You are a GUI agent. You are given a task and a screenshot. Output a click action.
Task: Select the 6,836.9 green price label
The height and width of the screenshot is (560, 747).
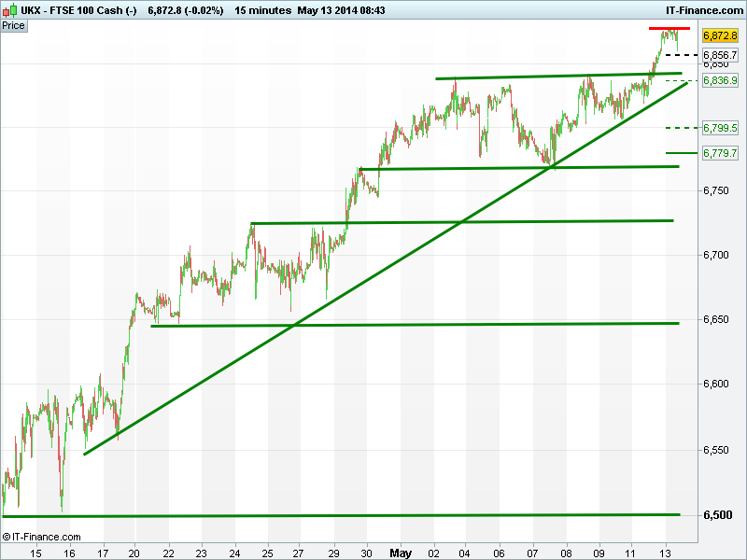720,81
